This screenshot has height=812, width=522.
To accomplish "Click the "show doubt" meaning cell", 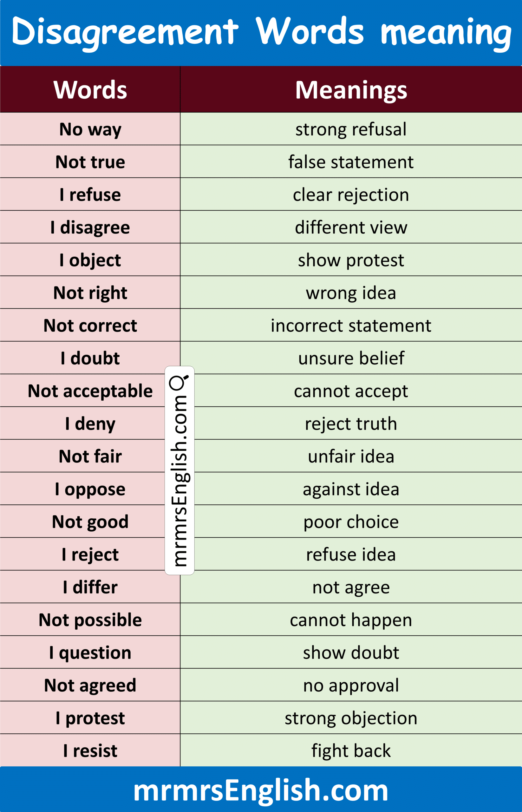I will pyautogui.click(x=351, y=653).
